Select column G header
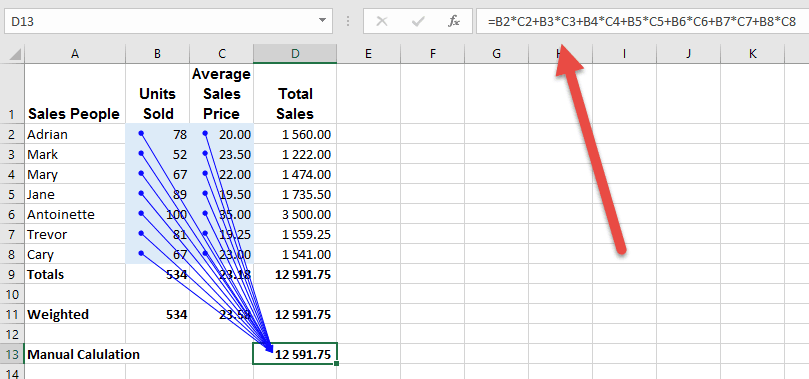This screenshot has height=379, width=809. (x=496, y=54)
